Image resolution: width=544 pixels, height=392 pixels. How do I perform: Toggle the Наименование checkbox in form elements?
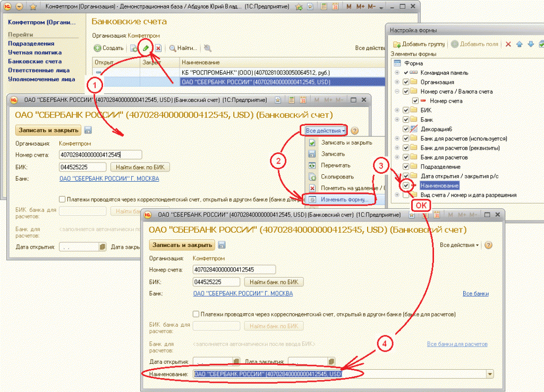pos(406,185)
